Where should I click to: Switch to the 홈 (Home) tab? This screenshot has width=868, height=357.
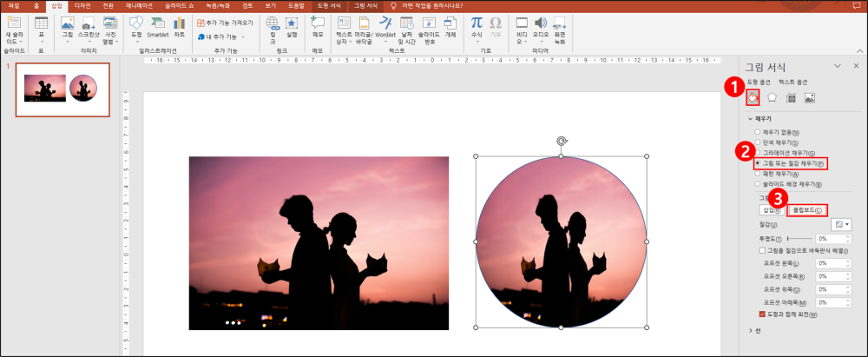(36, 5)
